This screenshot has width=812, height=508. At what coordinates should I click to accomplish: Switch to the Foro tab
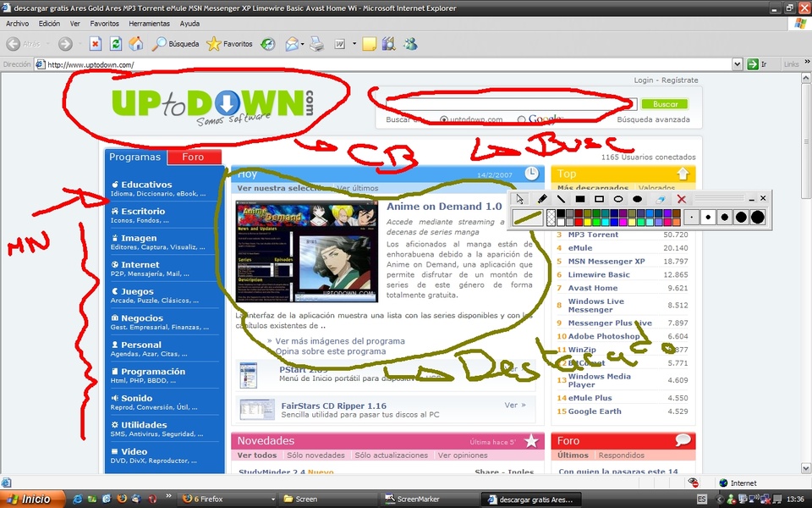(x=194, y=157)
